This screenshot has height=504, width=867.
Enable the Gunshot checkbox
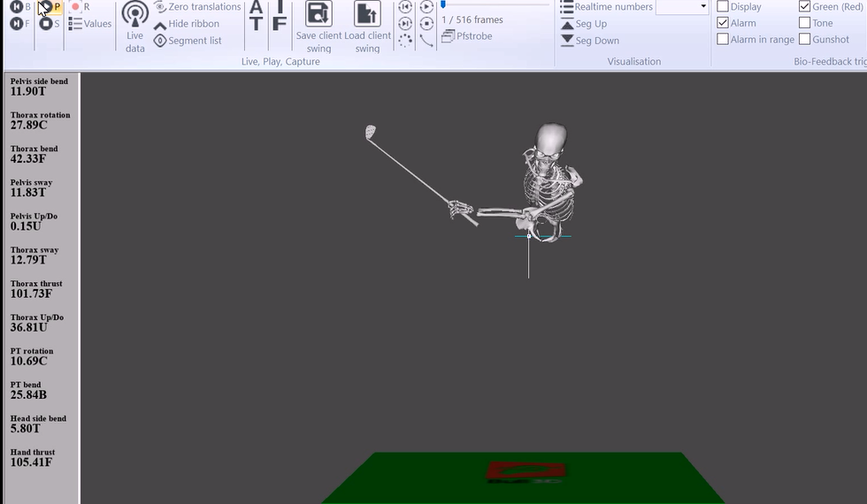point(804,40)
